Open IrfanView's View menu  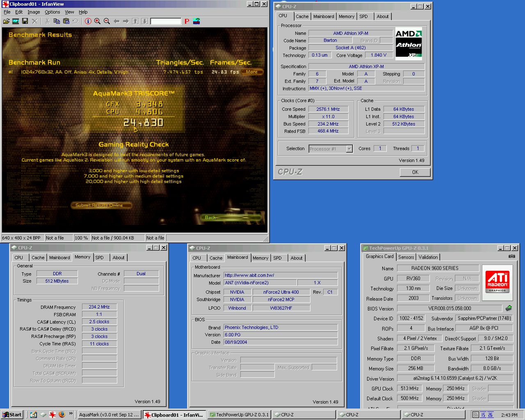(x=69, y=12)
